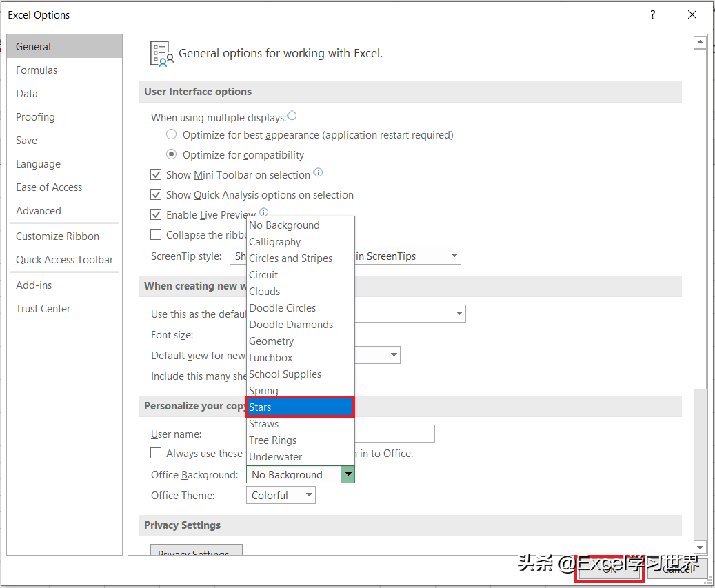The width and height of the screenshot is (715, 588).
Task: Open the Office Theme Colorful dropdown
Action: coord(281,495)
